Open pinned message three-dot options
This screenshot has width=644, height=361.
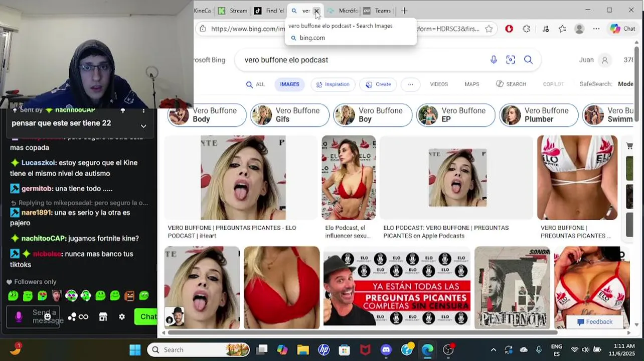143,110
